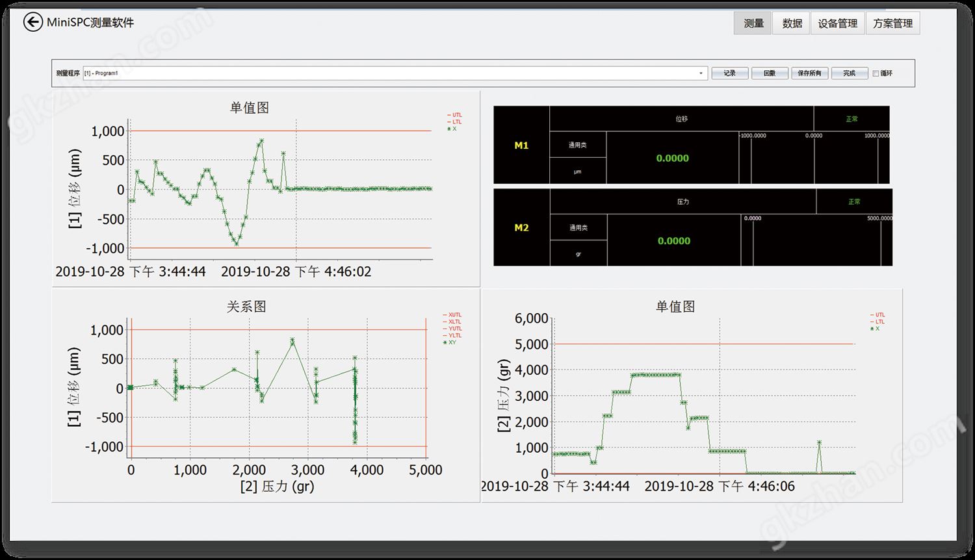This screenshot has height=560, width=975.
Task: Click the 通用类 cell in M1 row
Action: pos(578,145)
